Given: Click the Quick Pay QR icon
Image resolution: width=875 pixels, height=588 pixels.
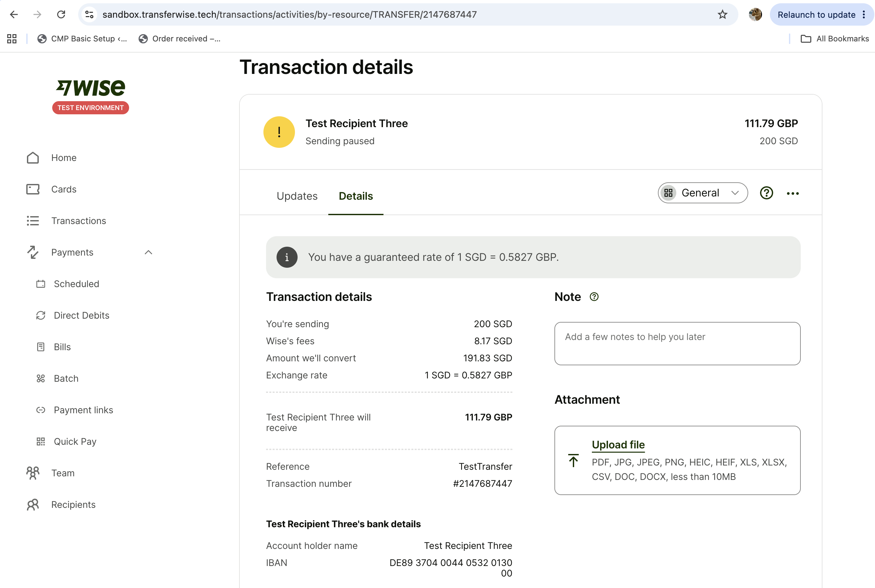Looking at the screenshot, I should [41, 441].
